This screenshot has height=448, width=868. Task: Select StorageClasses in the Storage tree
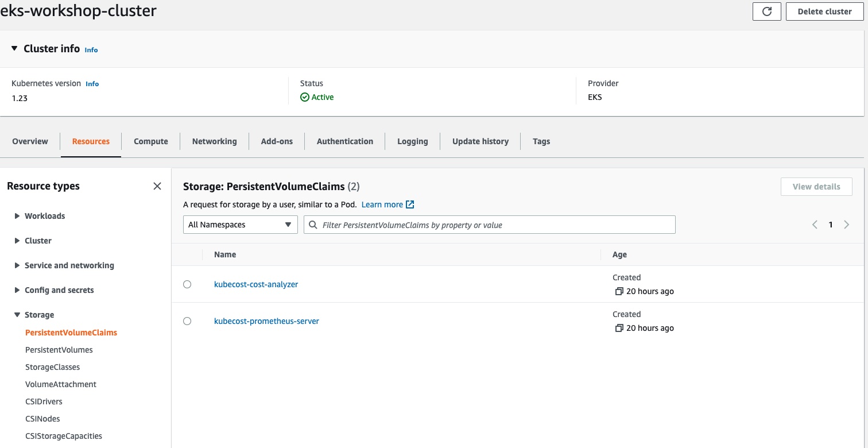click(x=52, y=367)
